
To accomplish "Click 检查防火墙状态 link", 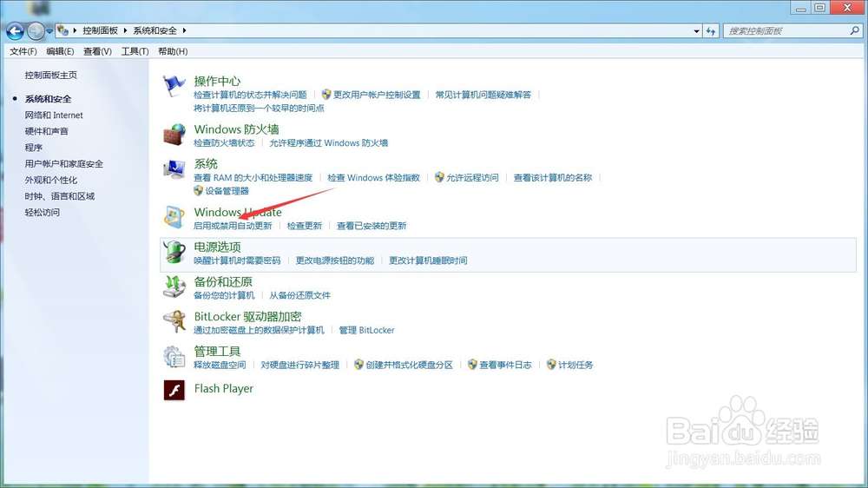I will pyautogui.click(x=224, y=143).
